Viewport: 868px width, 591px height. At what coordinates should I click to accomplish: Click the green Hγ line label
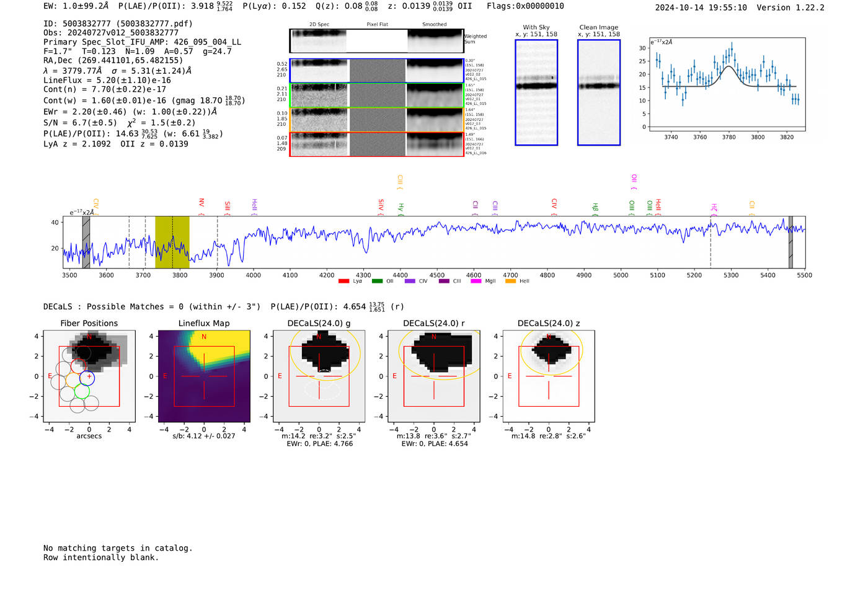pyautogui.click(x=401, y=208)
